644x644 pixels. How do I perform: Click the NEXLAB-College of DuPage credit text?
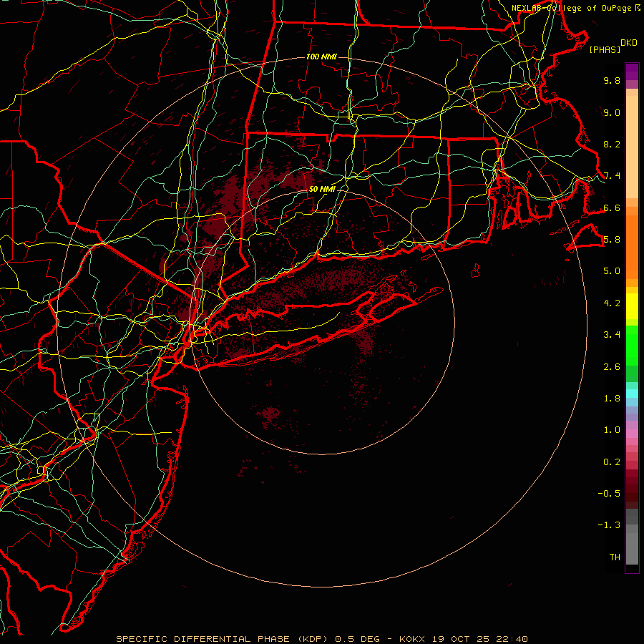coord(572,8)
